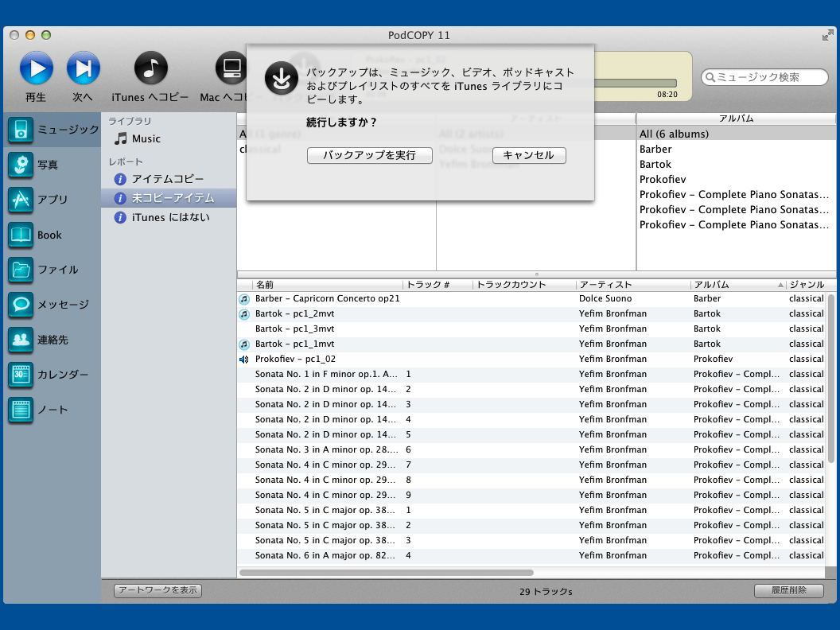Click the バックアップを実行 button
This screenshot has width=840, height=630.
370,155
